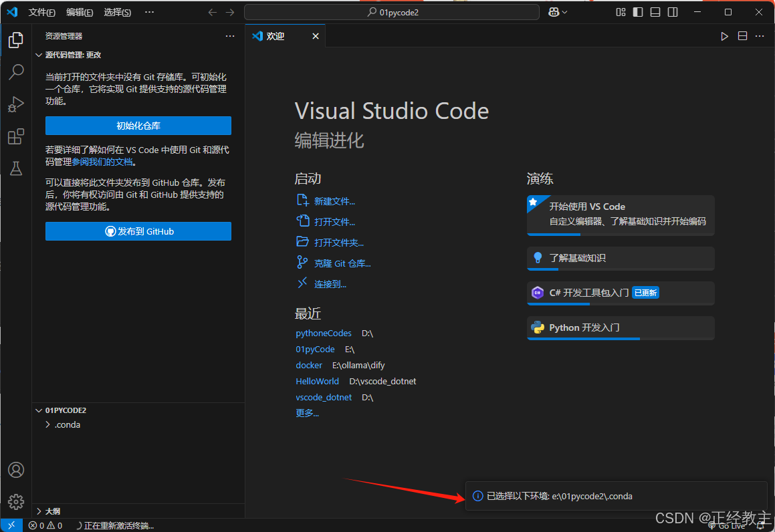Click the VS Code logo in title bar

[12, 12]
